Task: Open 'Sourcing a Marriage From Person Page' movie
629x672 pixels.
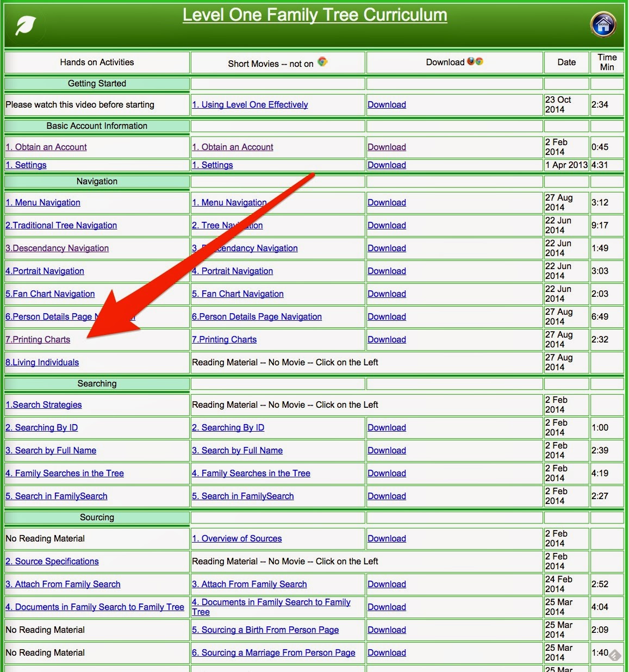Action: click(273, 652)
